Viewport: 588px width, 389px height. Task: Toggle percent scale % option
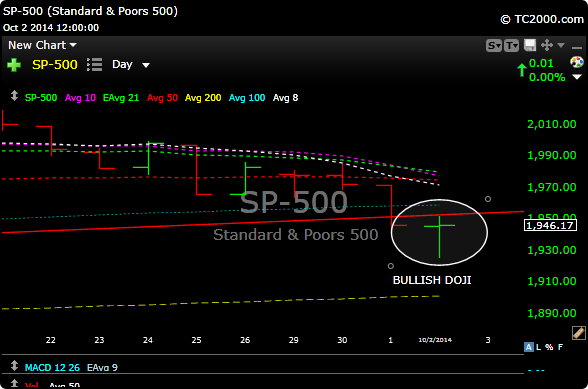coord(549,347)
